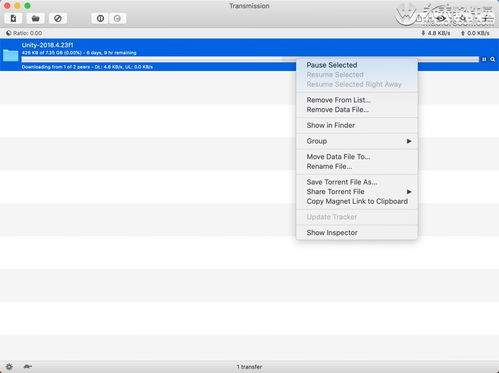The image size is (499, 373).
Task: Select Remove From List… in the menu
Action: [357, 100]
